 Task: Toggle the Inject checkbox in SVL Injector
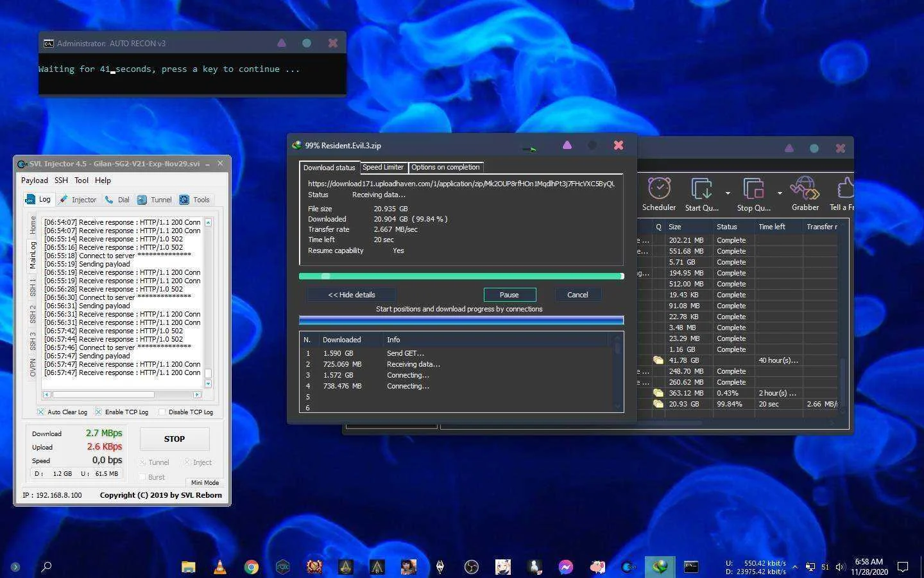pyautogui.click(x=187, y=462)
